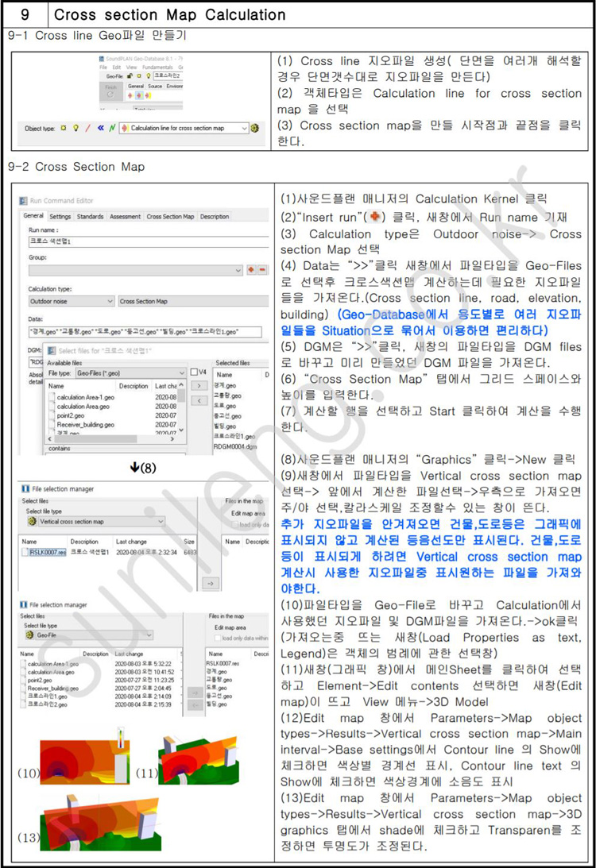Image resolution: width=596 pixels, height=868 pixels.
Task: Select the red slash line object icon
Action: pos(87,128)
